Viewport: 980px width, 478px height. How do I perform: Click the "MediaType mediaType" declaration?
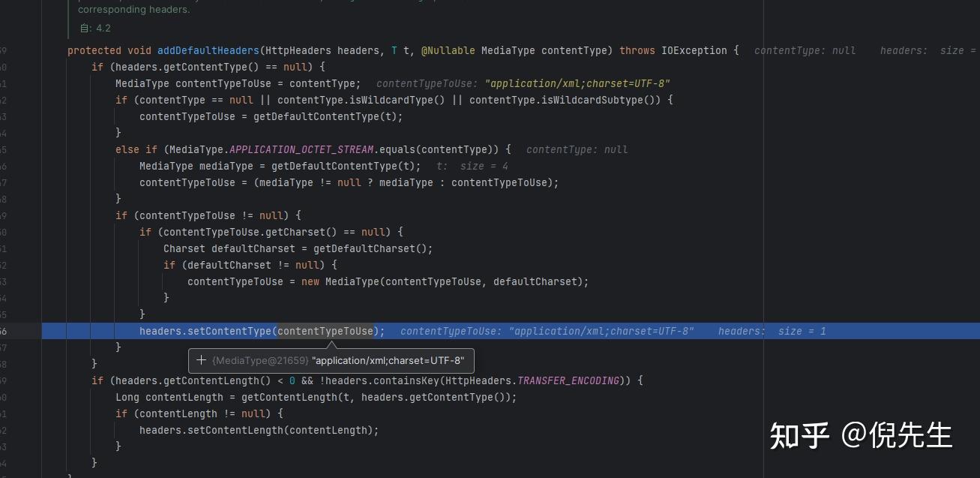pyautogui.click(x=196, y=166)
